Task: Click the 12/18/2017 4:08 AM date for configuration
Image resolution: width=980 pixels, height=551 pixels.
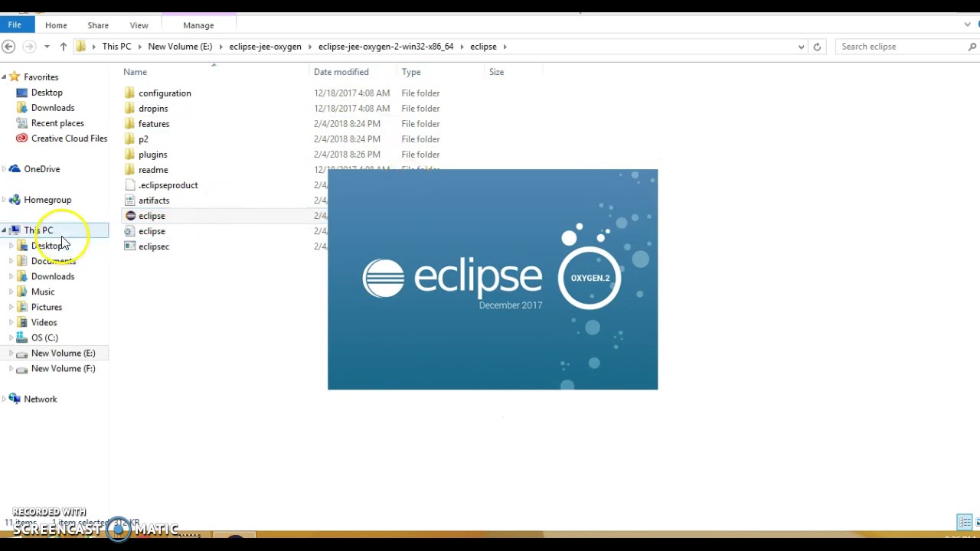Action: [x=351, y=93]
